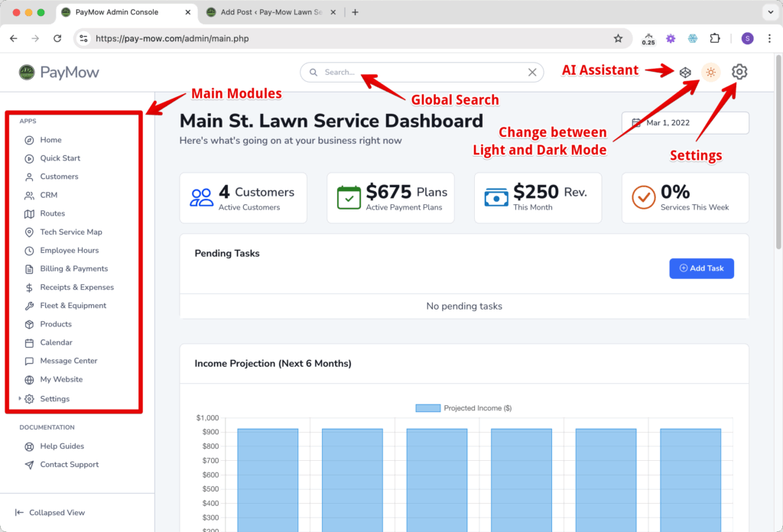Click the page's vertical scrollbar
The image size is (783, 532).
[x=779, y=152]
